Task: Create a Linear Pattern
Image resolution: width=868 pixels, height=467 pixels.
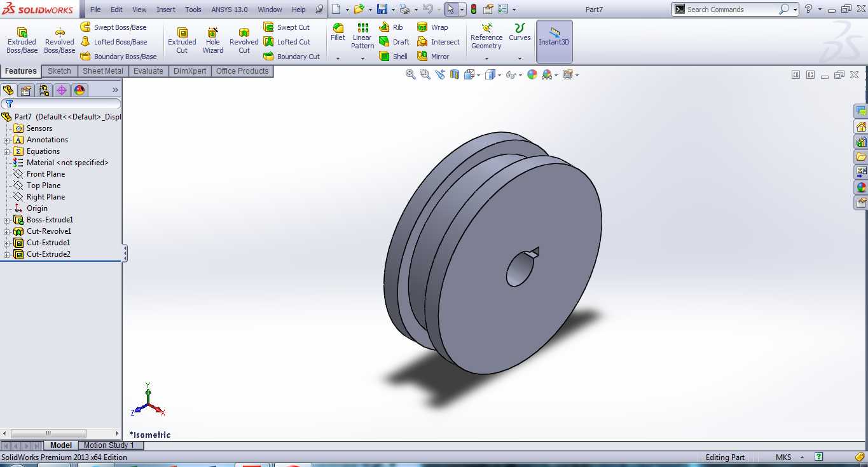Action: click(362, 36)
